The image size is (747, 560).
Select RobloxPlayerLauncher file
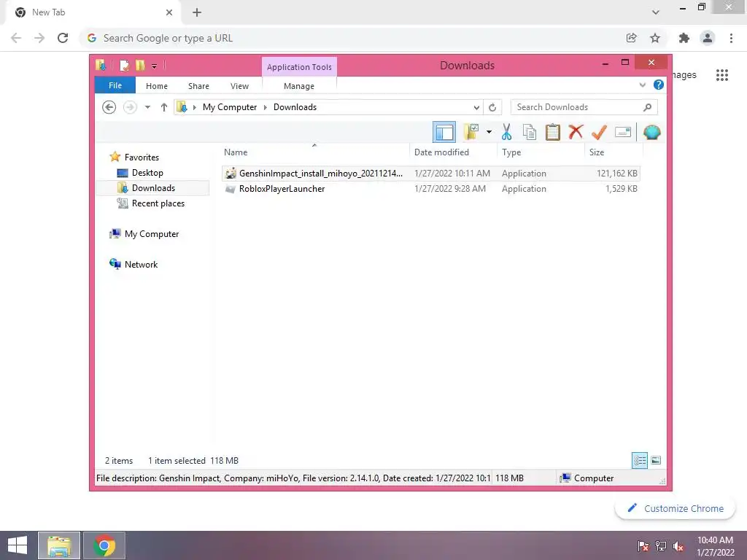430,189
